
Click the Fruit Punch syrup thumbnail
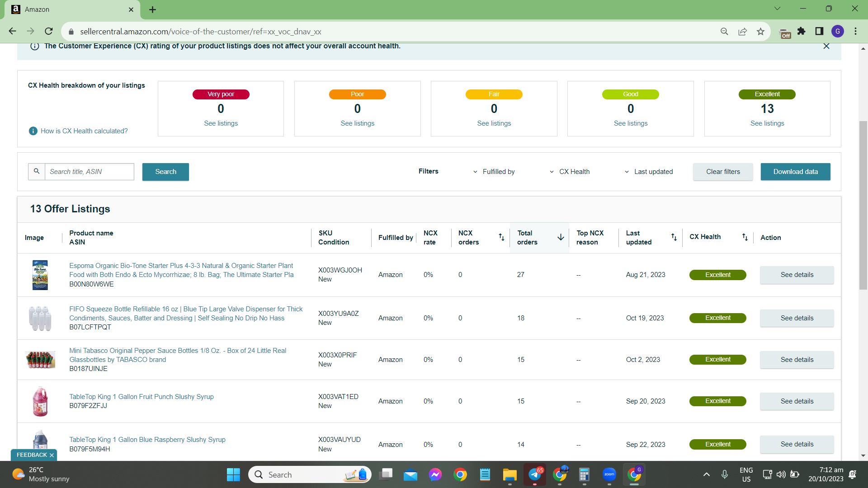(40, 401)
